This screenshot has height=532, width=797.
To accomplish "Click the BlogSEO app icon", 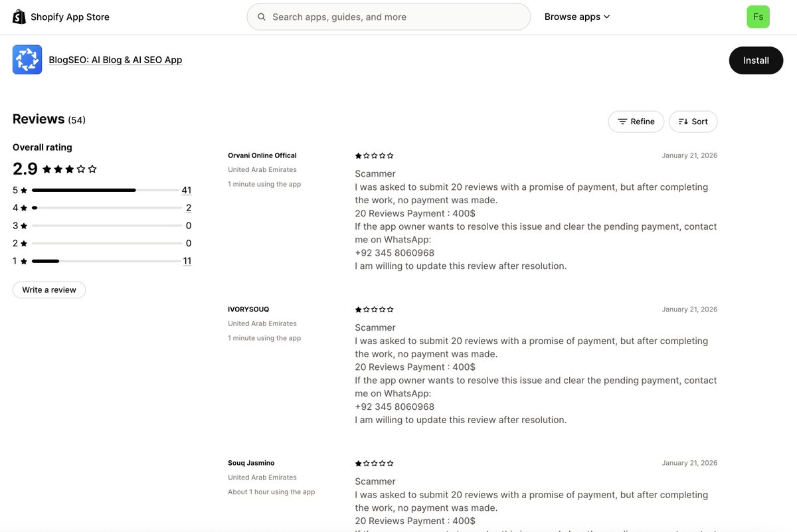I will 27,60.
